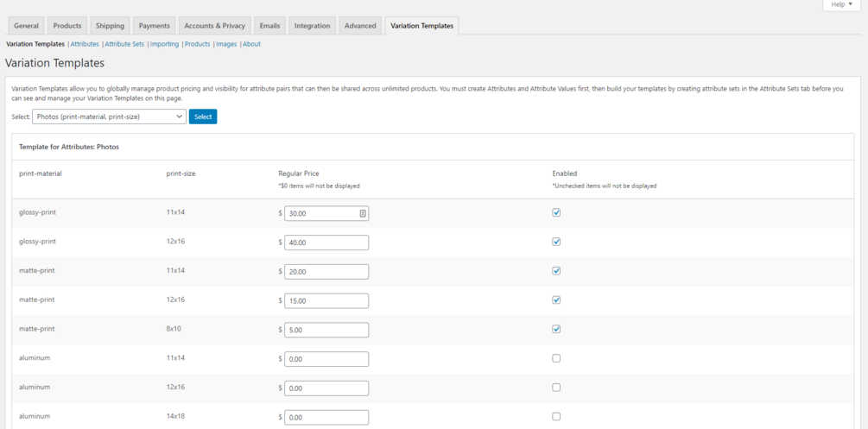Expand the Help dropdown
This screenshot has height=429, width=868.
coord(841,5)
